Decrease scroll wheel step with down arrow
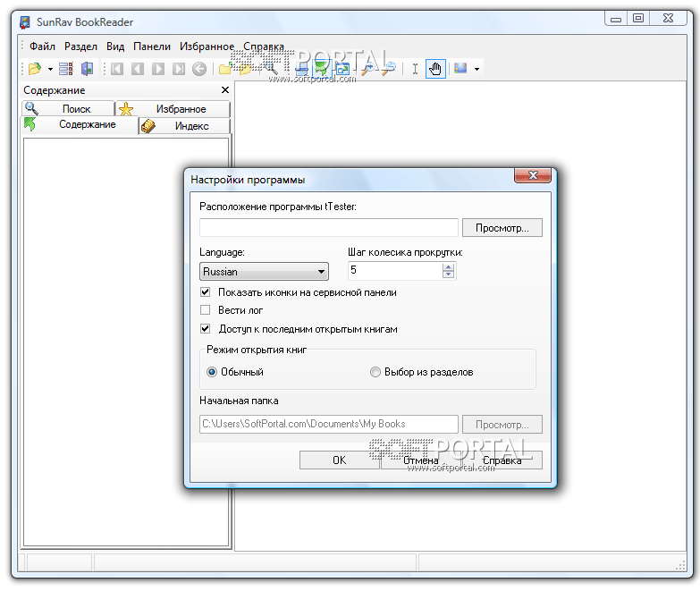Image resolution: width=700 pixels, height=591 pixels. tap(448, 274)
